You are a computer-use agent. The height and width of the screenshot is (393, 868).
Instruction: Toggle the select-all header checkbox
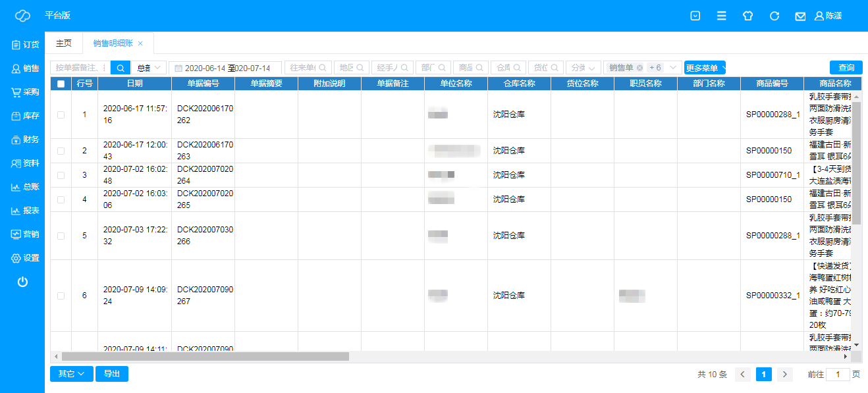61,84
